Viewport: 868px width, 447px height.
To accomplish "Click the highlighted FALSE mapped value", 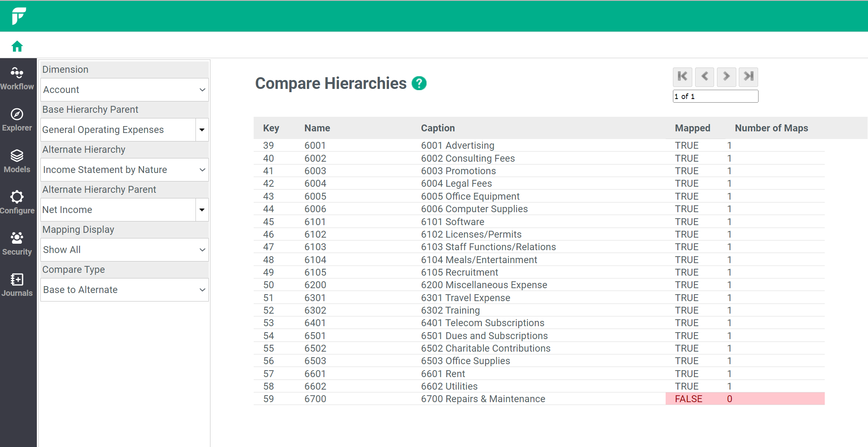I will (x=688, y=399).
